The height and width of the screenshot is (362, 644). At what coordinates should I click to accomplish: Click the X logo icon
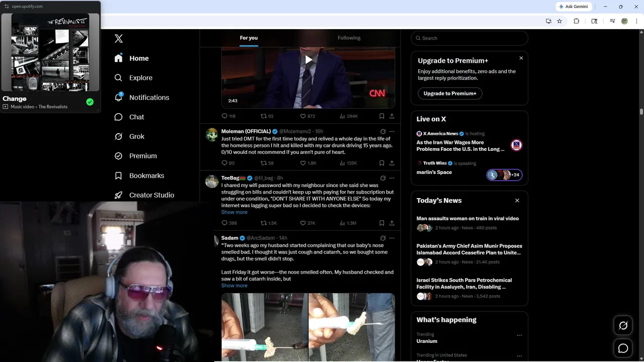[x=119, y=39]
